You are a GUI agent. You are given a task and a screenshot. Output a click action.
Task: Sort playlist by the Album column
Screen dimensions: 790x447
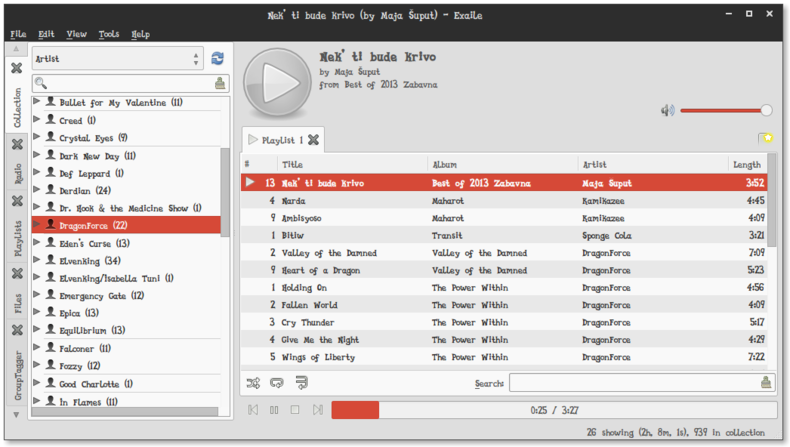pos(502,164)
